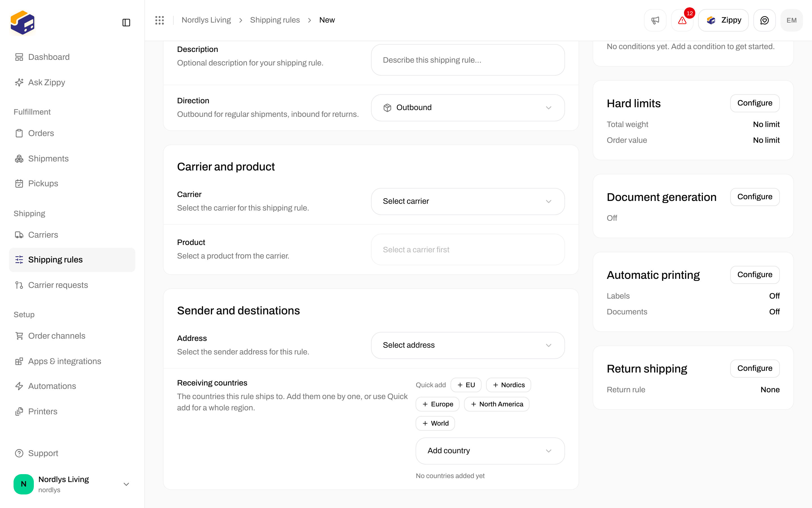The width and height of the screenshot is (812, 508).
Task: Quick add North America countries
Action: pyautogui.click(x=497, y=404)
